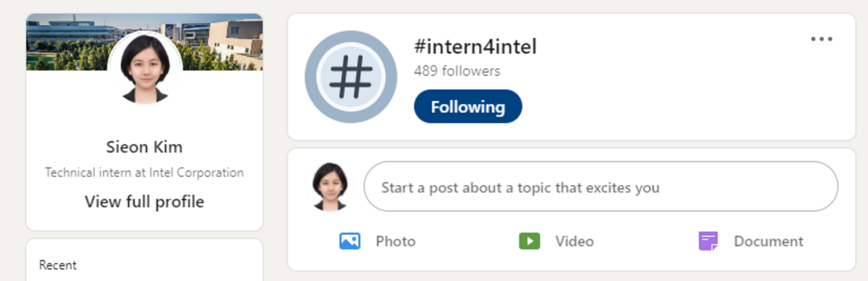
Task: Click the 489 followers count
Action: click(457, 71)
